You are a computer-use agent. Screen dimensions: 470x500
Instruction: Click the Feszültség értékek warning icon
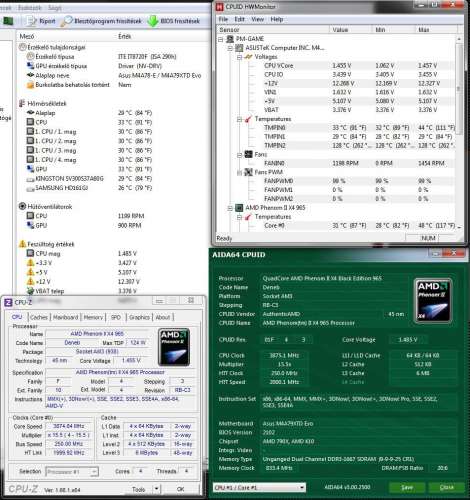(x=22, y=244)
